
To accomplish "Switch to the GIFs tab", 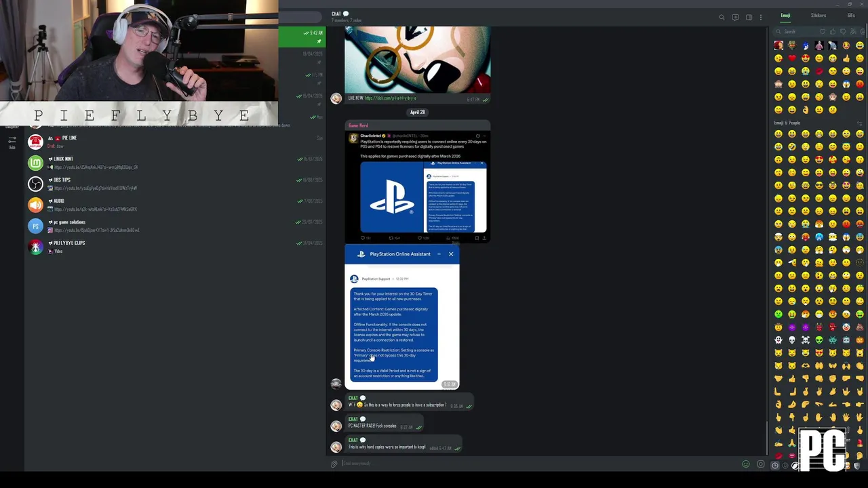I will (851, 16).
